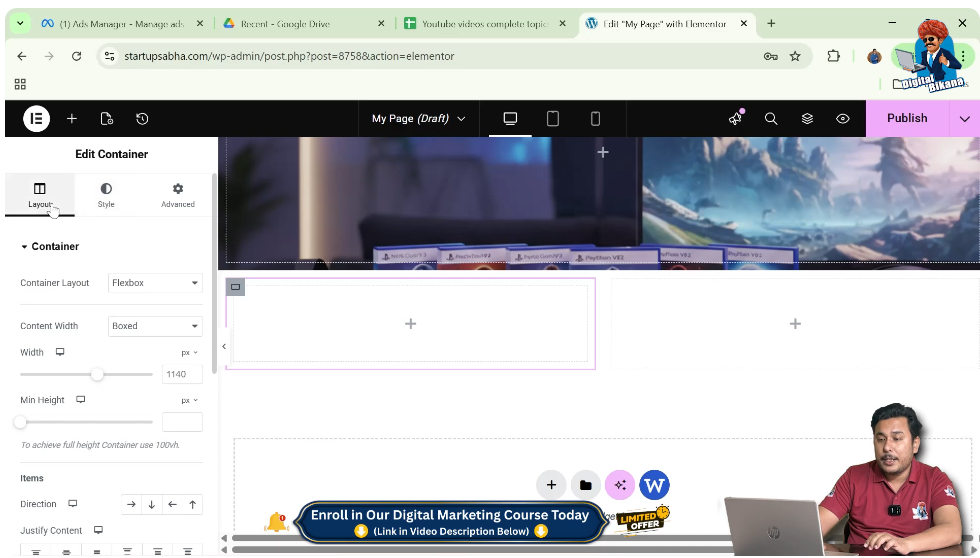The height and width of the screenshot is (558, 980).
Task: Open the Page Settings document icon
Action: click(x=107, y=119)
